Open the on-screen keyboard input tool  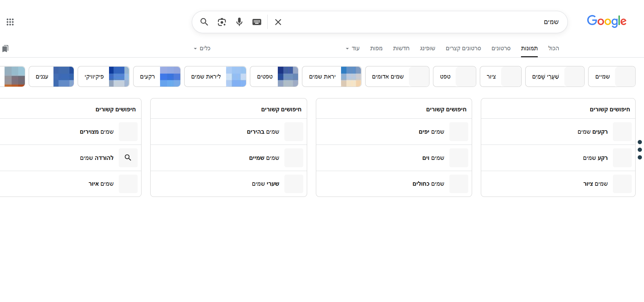click(257, 22)
